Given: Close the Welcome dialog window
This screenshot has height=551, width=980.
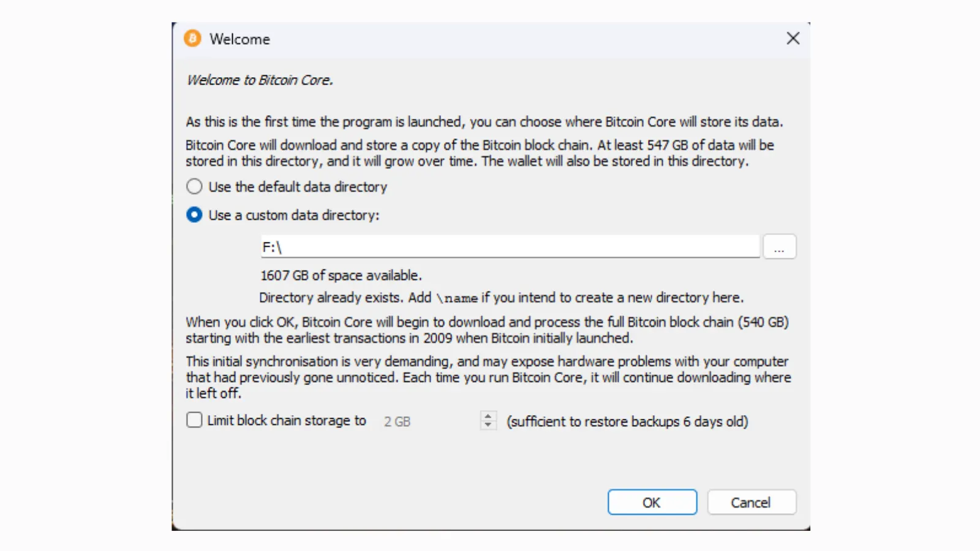Looking at the screenshot, I should point(793,39).
